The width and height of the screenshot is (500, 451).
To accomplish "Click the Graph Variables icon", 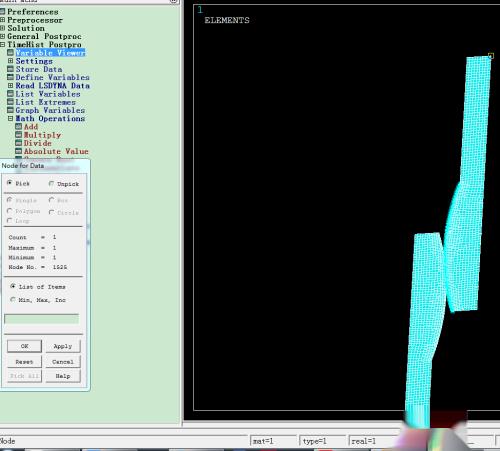I will [x=10, y=110].
